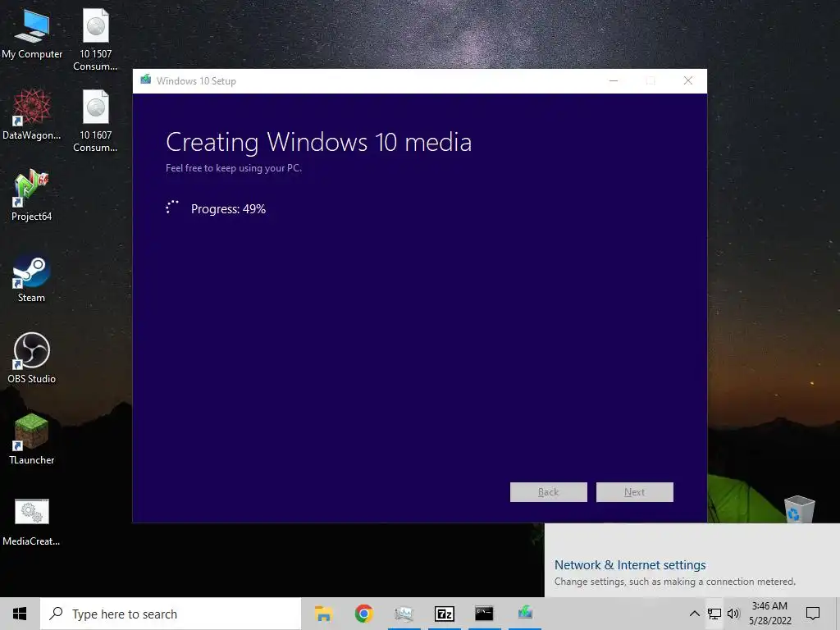This screenshot has height=630, width=840.
Task: Click the taskbar search box
Action: coord(171,614)
